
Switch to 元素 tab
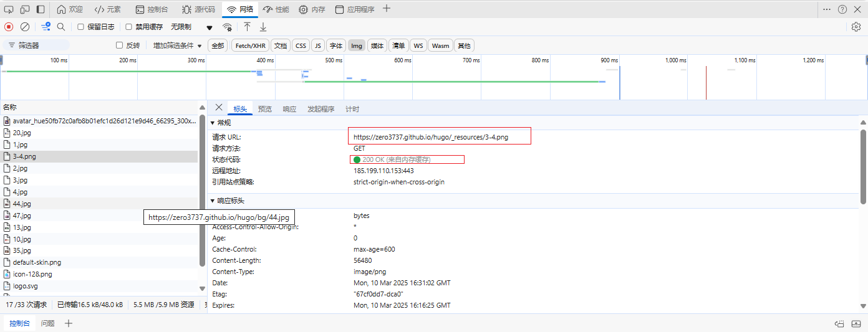click(x=108, y=9)
